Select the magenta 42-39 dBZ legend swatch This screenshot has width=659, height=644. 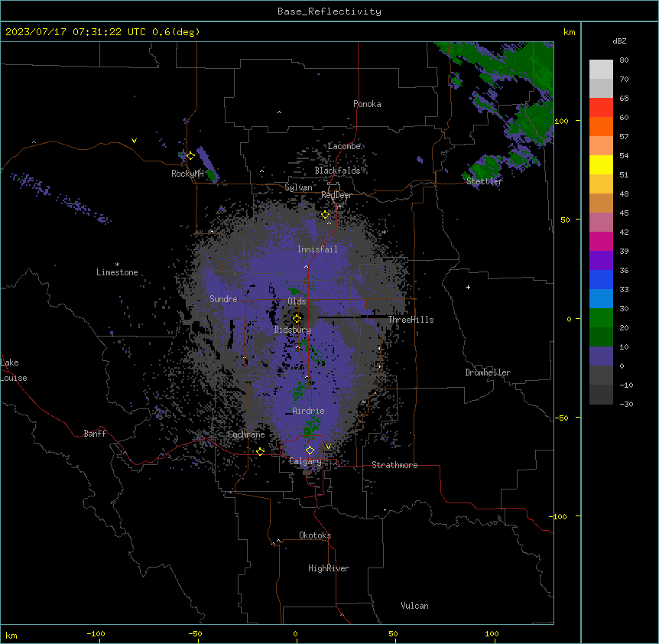tap(601, 241)
